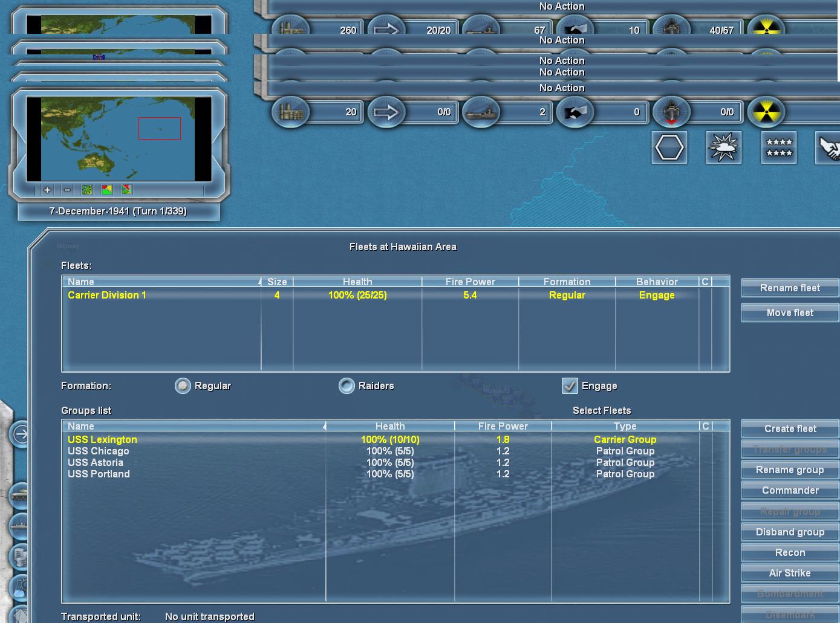The image size is (840, 623).
Task: Sort groups list by Type column header
Action: 625,426
